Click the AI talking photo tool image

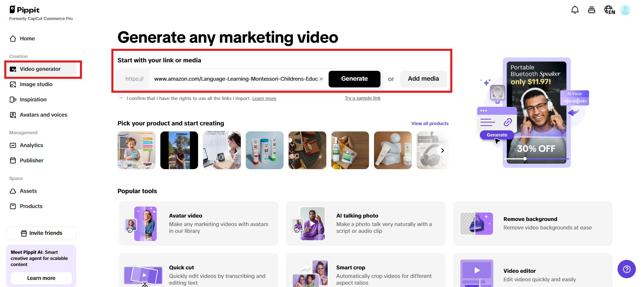click(308, 224)
